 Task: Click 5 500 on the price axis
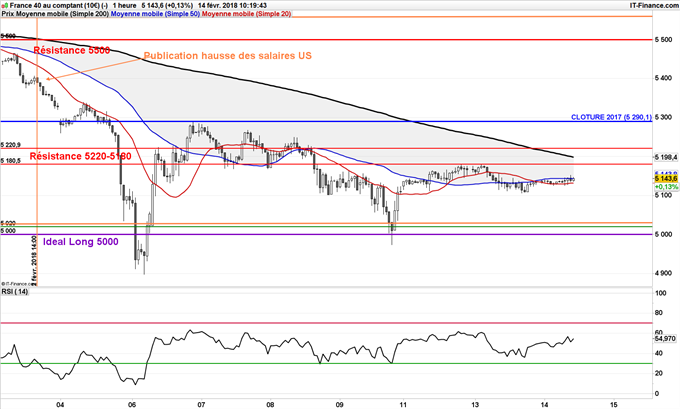pyautogui.click(x=664, y=39)
